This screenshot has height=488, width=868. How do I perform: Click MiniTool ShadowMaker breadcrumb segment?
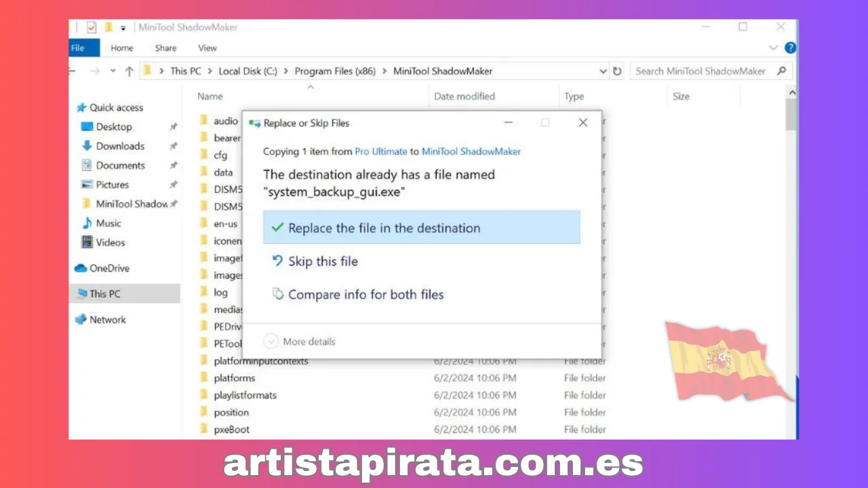(443, 71)
